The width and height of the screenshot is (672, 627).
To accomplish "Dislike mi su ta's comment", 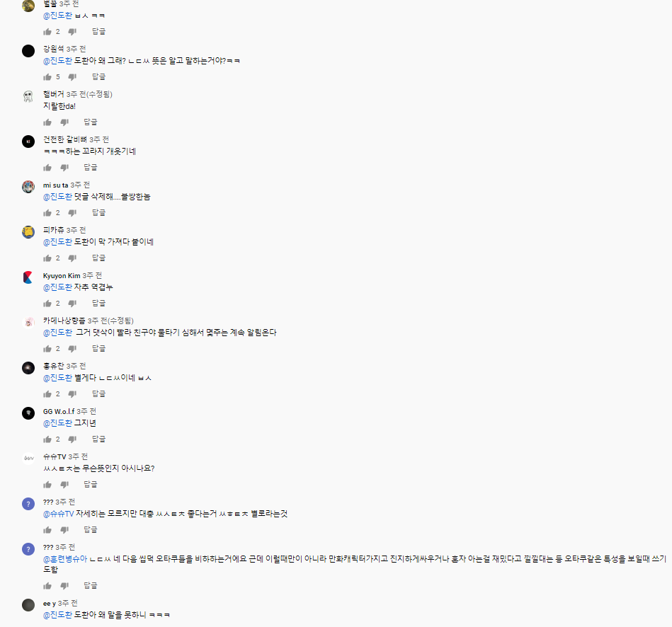I will pos(72,213).
